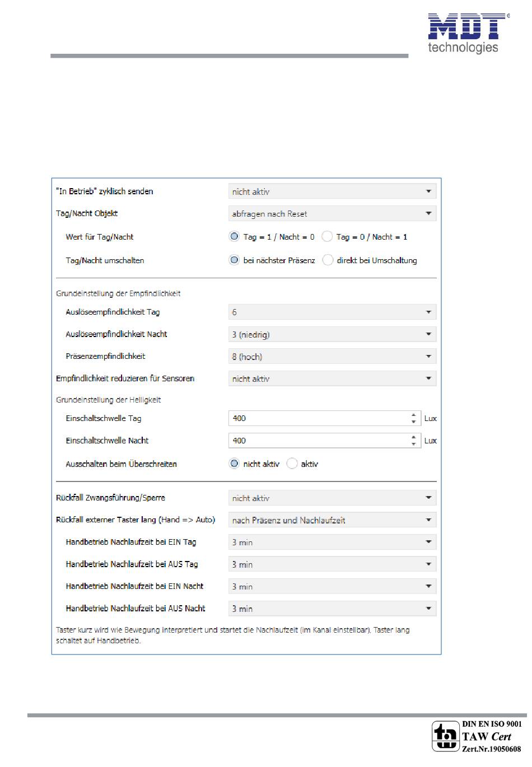Open the "In Betrieb" zyklisch senden dropdown

[x=332, y=191]
